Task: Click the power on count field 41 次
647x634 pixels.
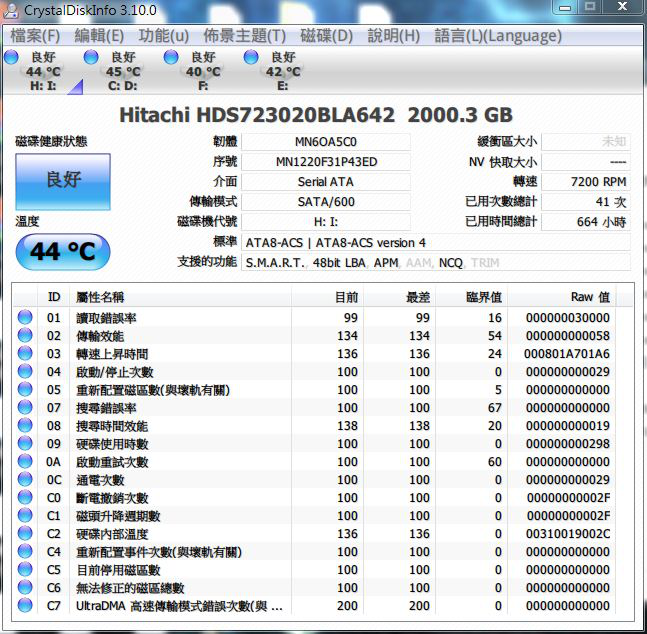Action: (x=586, y=202)
